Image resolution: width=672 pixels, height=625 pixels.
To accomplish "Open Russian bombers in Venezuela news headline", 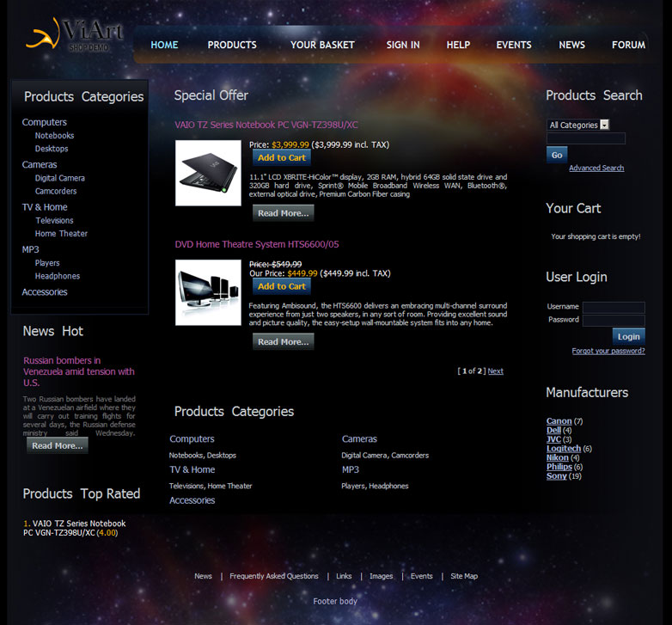I will [x=79, y=371].
